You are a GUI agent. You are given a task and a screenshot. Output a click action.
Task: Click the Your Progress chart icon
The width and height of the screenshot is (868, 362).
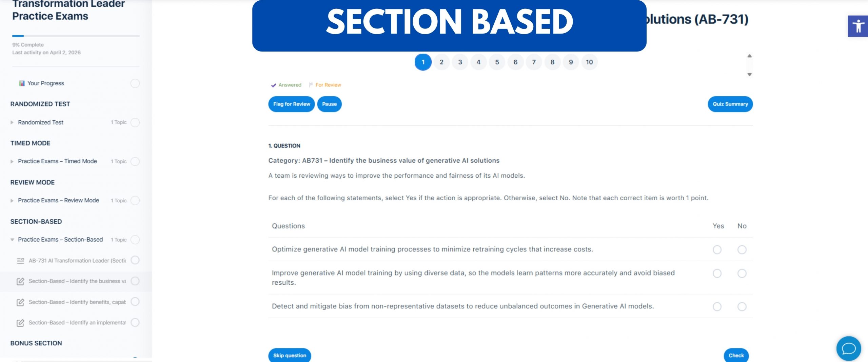point(22,83)
